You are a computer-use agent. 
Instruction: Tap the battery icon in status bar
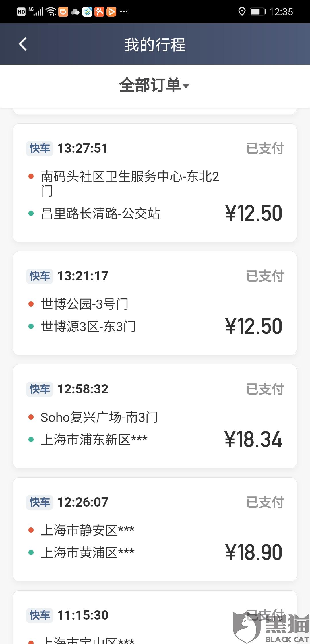257,12
